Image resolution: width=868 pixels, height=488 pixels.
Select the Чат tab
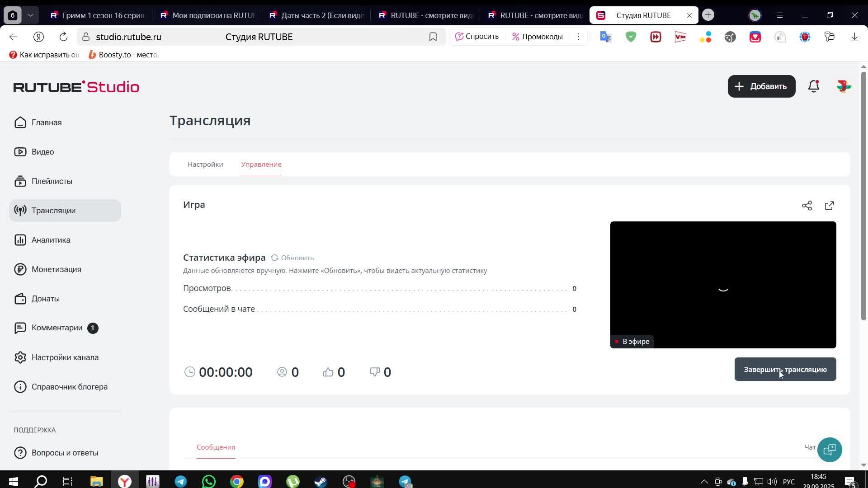point(810,447)
